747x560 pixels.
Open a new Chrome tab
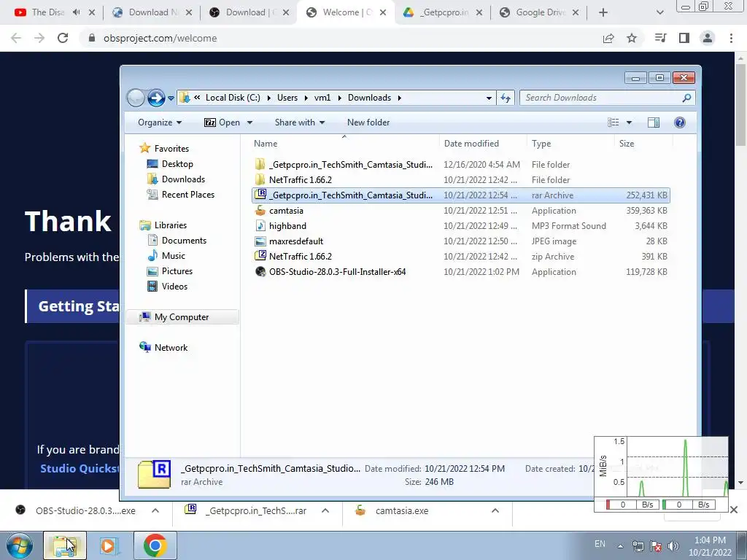603,12
